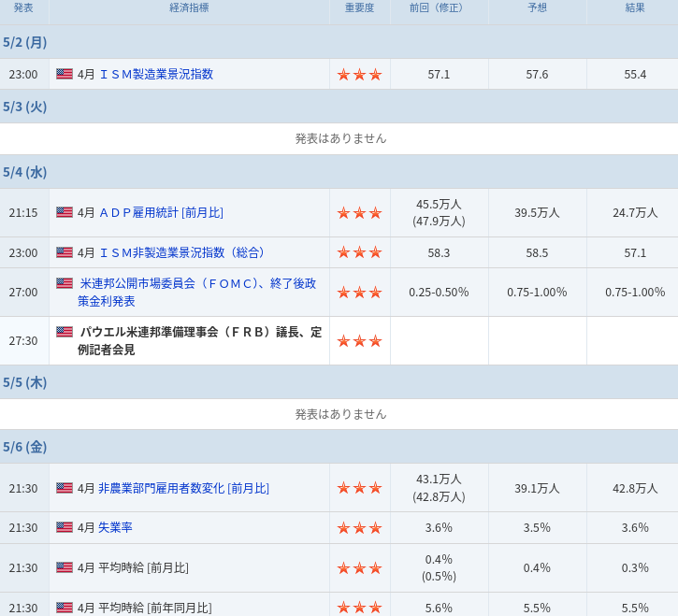Click the 5/6 (金) date header
Screen dimensions: 678x616
(x=24, y=447)
